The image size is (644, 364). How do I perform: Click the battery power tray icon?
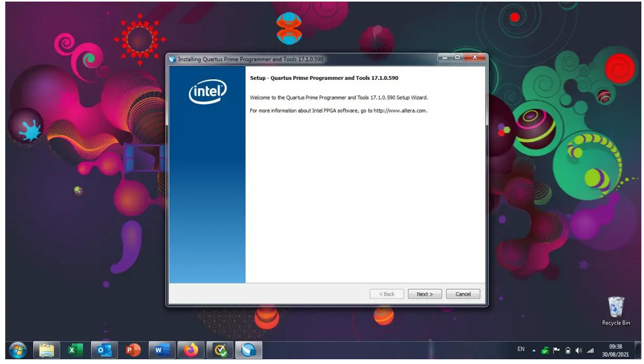coord(568,350)
